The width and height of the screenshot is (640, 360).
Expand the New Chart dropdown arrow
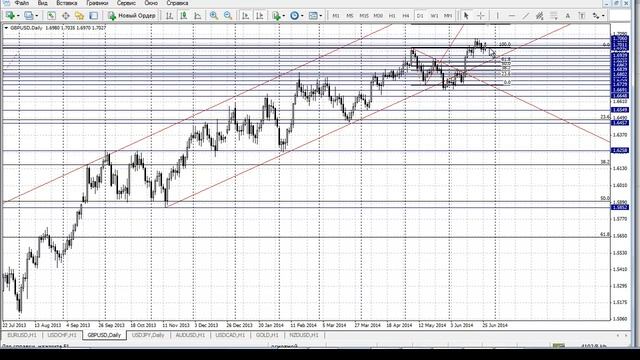(18, 16)
